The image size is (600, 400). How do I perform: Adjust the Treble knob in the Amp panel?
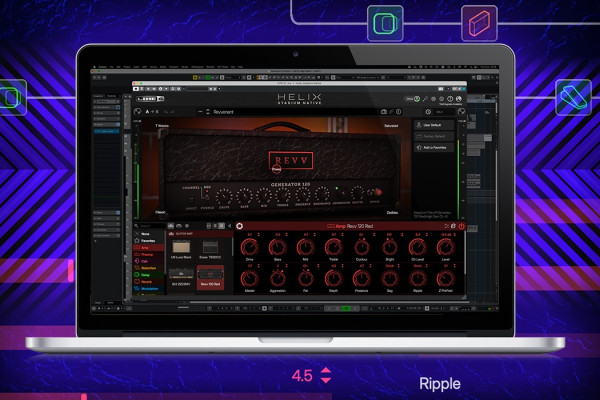click(x=334, y=248)
